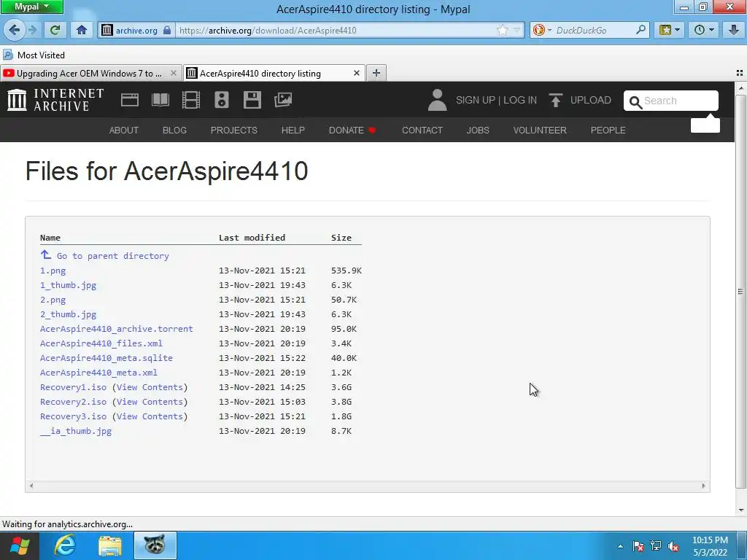Open __ia_thumb.jpg file link
This screenshot has height=560, width=747.
(x=76, y=431)
